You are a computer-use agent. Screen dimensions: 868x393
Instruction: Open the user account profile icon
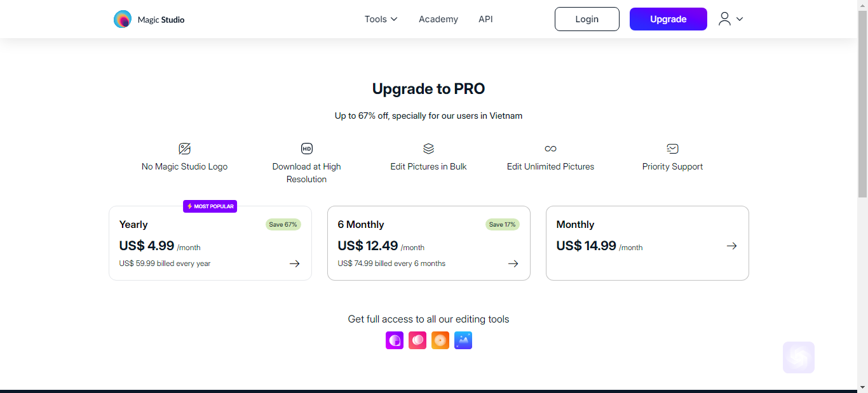(724, 19)
